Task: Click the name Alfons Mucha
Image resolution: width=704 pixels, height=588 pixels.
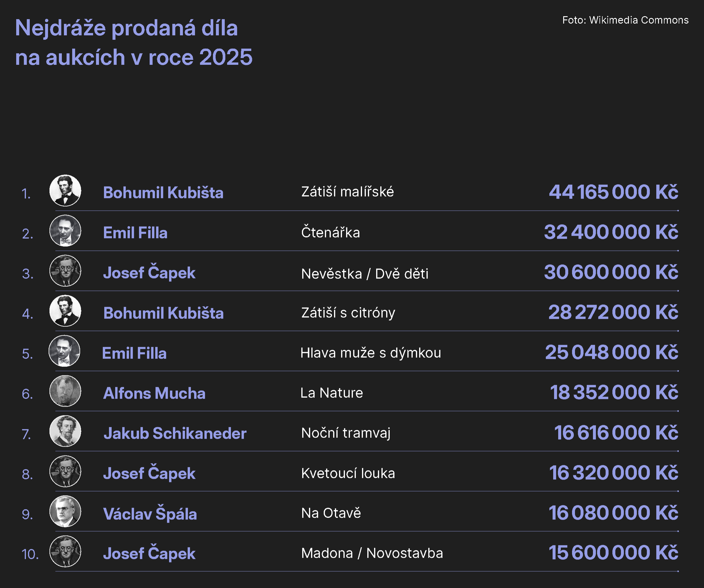Action: tap(154, 393)
